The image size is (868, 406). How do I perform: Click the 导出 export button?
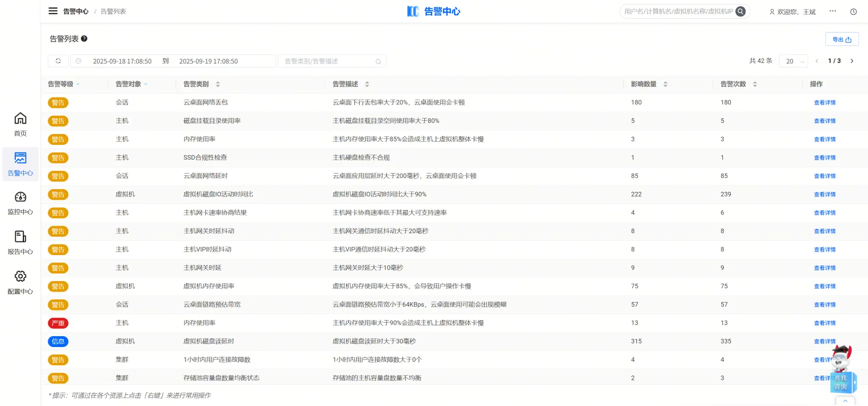coord(842,39)
